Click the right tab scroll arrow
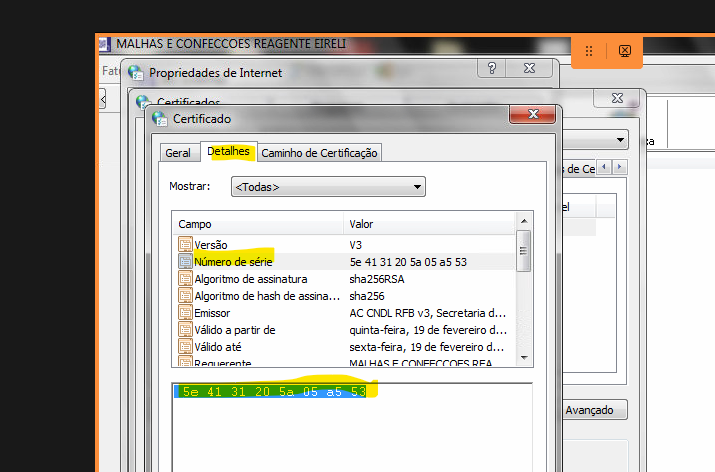Viewport: 715px width, 472px height. click(621, 167)
